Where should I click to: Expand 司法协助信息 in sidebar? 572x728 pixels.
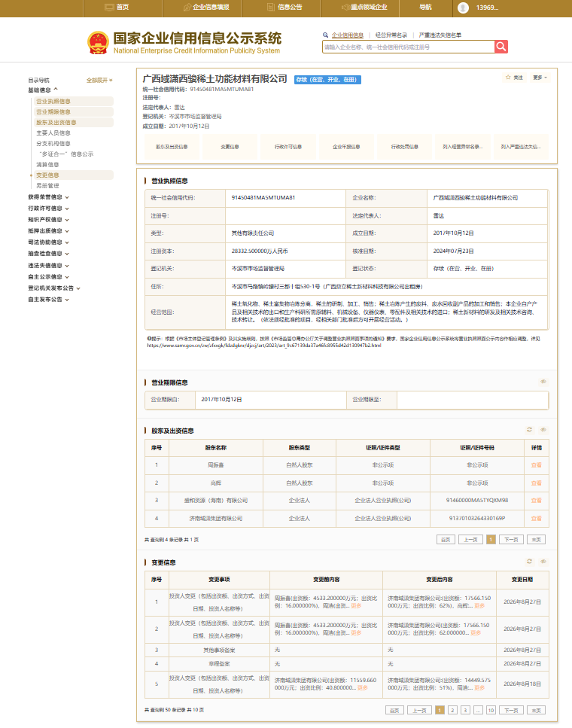pyautogui.click(x=49, y=242)
